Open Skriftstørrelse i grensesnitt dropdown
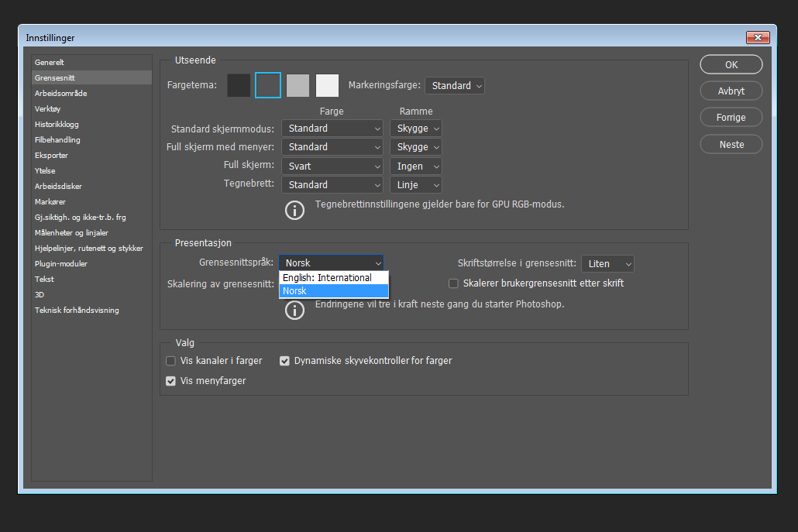 (x=608, y=263)
